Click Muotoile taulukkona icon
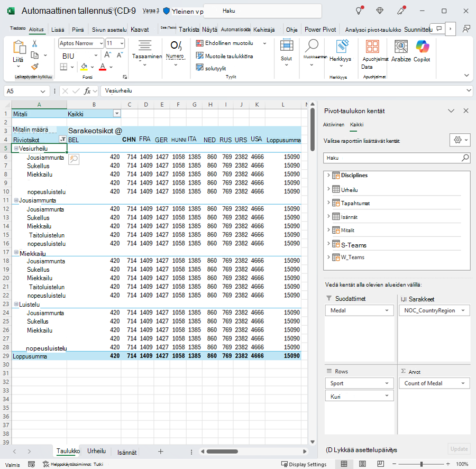The width and height of the screenshot is (476, 469). (199, 56)
